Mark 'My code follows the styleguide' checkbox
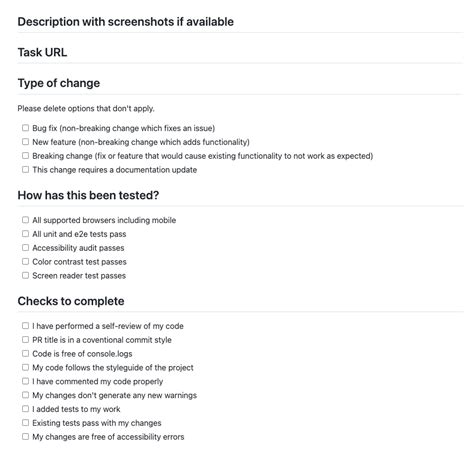The width and height of the screenshot is (474, 455). point(25,367)
